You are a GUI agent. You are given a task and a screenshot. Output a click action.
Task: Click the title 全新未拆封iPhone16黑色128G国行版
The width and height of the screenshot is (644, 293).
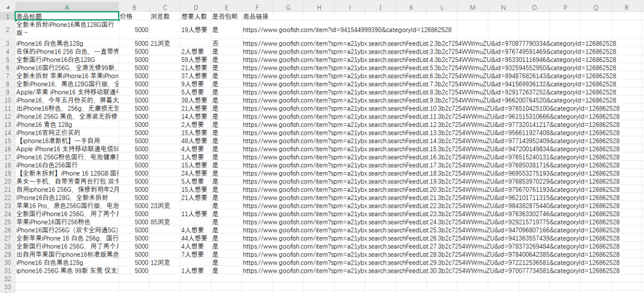67,30
